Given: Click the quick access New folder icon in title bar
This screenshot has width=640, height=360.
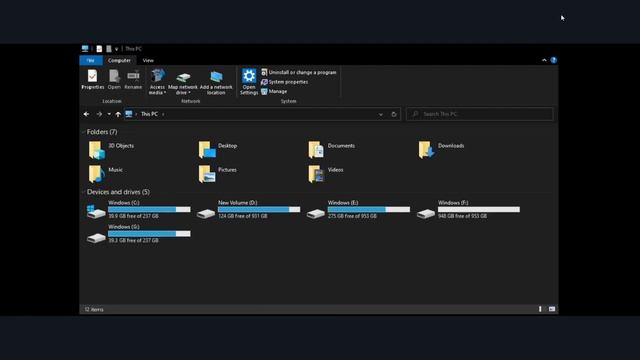Looking at the screenshot, I should click(x=109, y=49).
